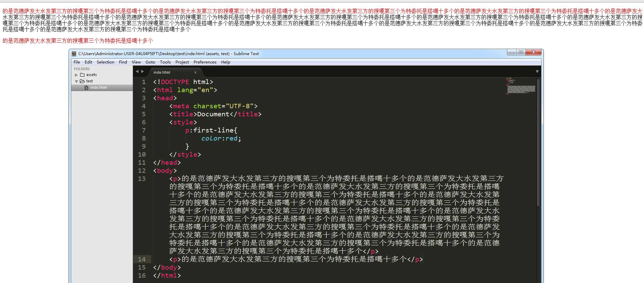
Task: Open the Find menu
Action: tap(123, 62)
